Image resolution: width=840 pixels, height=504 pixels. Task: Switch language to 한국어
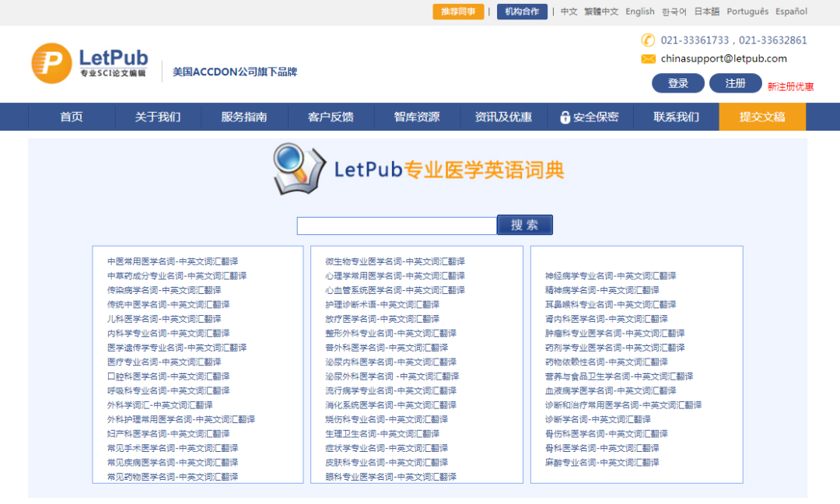pyautogui.click(x=674, y=11)
